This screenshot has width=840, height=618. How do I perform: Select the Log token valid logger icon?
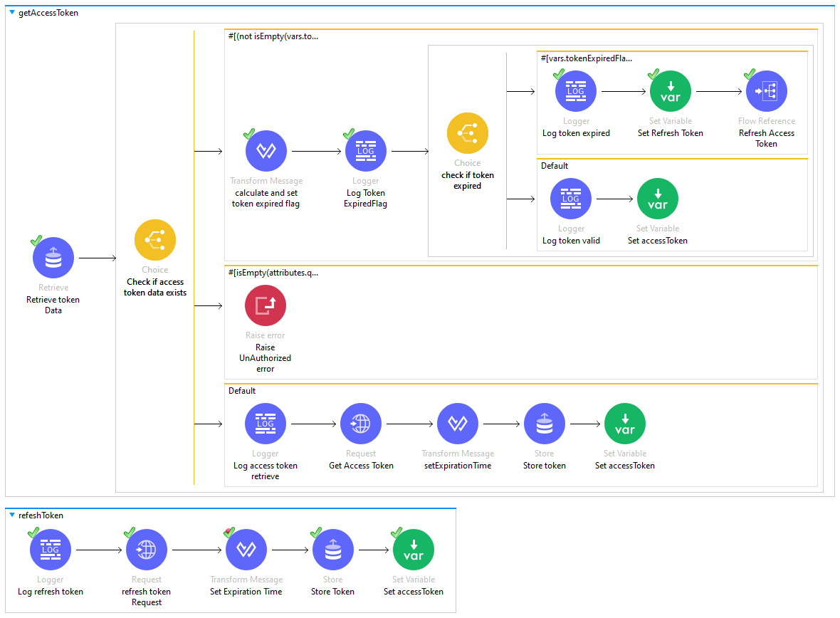point(570,199)
